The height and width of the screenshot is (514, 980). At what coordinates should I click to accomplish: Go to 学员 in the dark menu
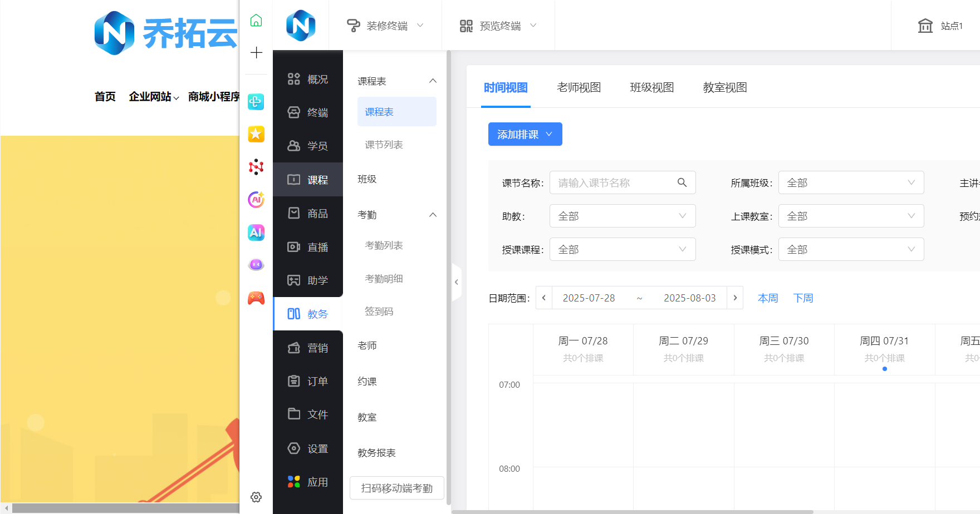pos(308,146)
